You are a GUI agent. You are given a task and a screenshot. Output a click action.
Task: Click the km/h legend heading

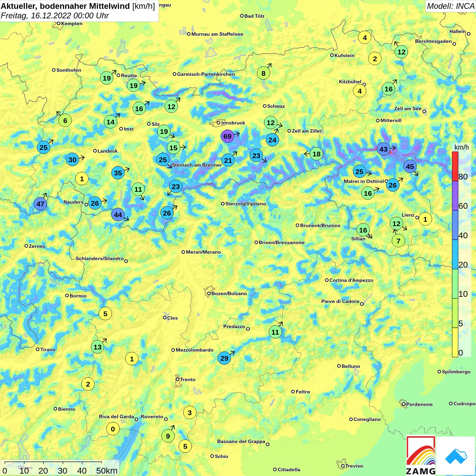(x=462, y=147)
